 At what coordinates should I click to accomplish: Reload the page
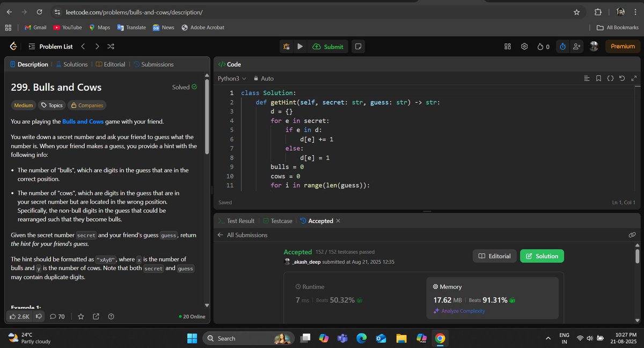39,12
